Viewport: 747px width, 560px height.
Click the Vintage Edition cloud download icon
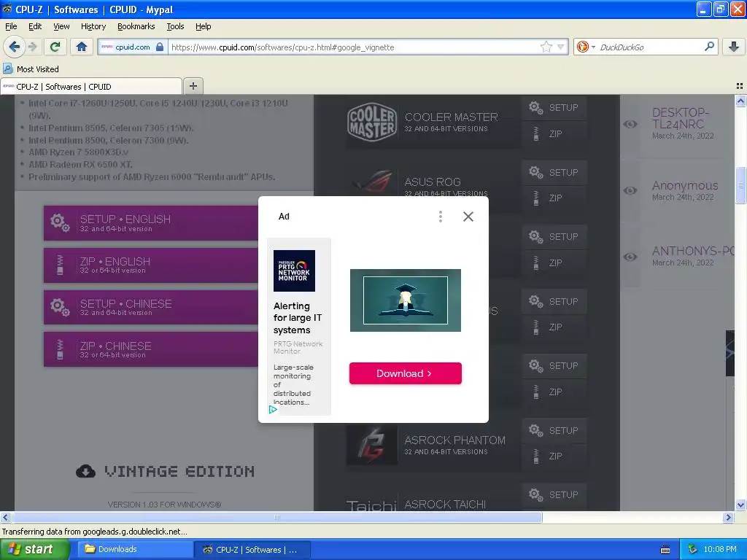(x=86, y=471)
